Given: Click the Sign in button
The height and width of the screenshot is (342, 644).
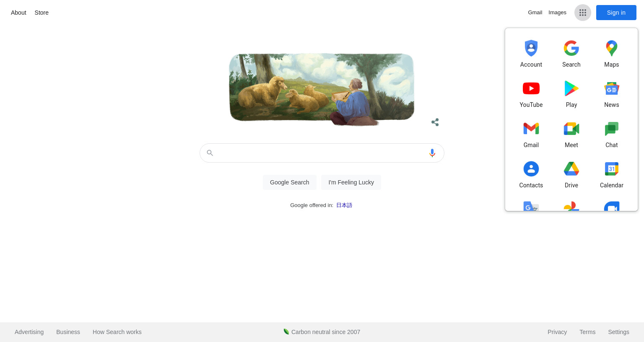Looking at the screenshot, I should coord(616,13).
